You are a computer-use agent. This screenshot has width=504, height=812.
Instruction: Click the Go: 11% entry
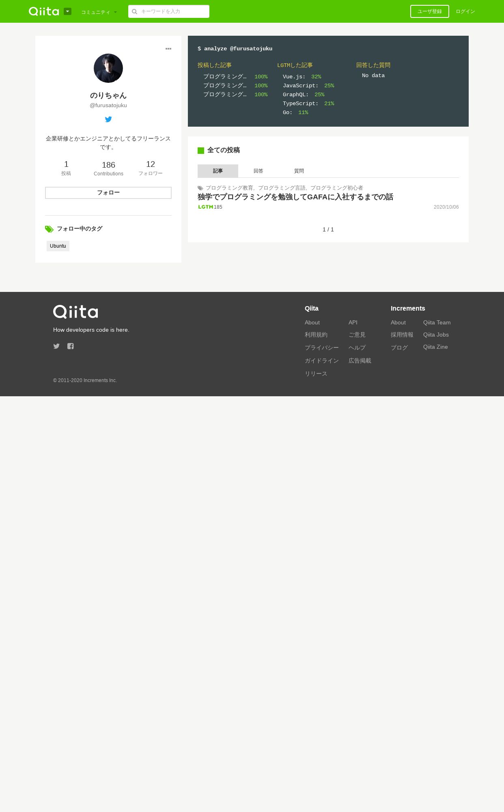(x=295, y=112)
